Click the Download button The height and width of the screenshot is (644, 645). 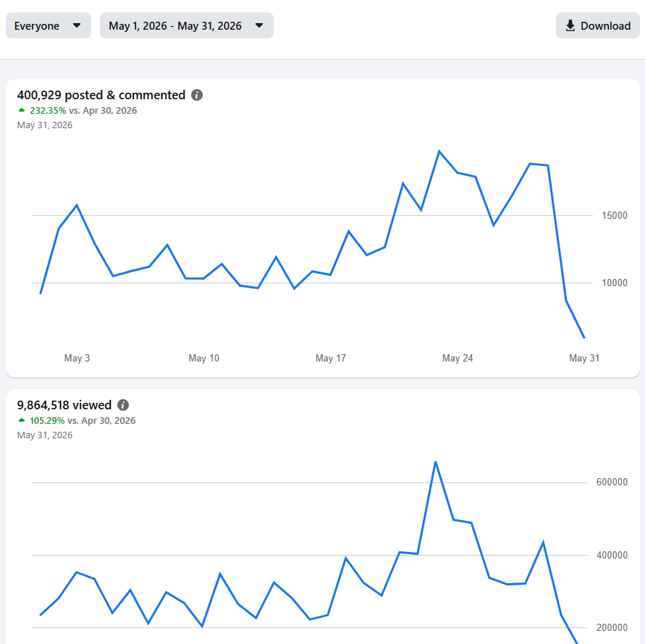click(x=597, y=25)
